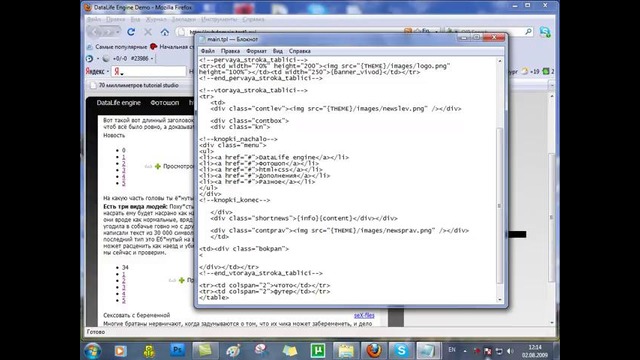Click Firefox reload page icon

(x=131, y=31)
